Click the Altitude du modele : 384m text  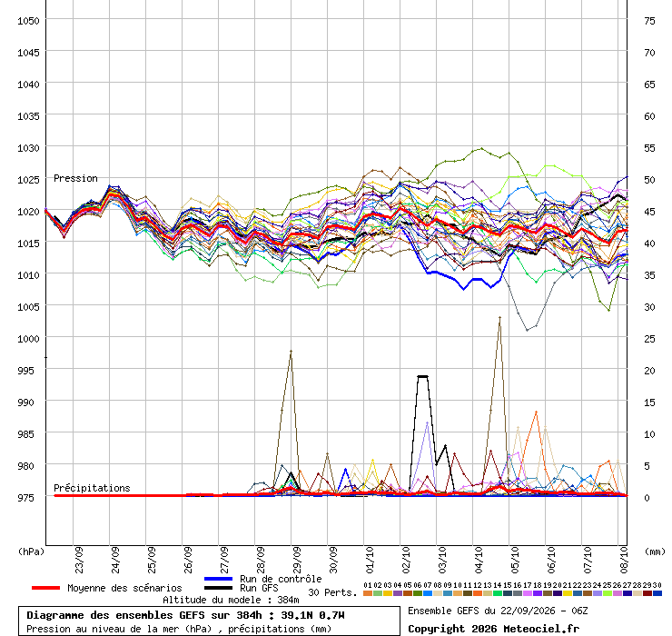pos(231,600)
